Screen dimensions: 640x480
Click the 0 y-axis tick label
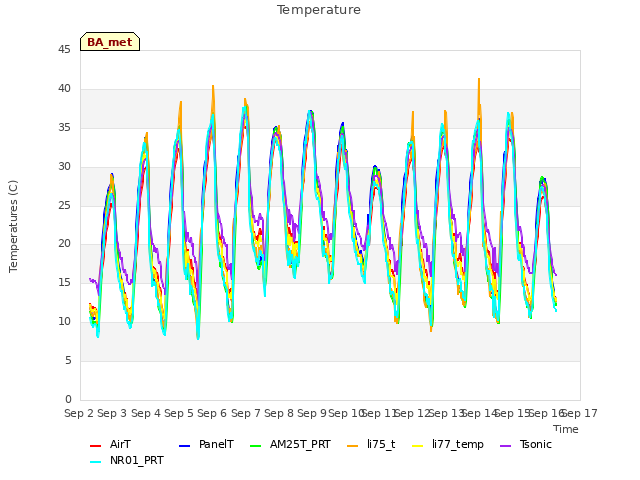coord(68,399)
